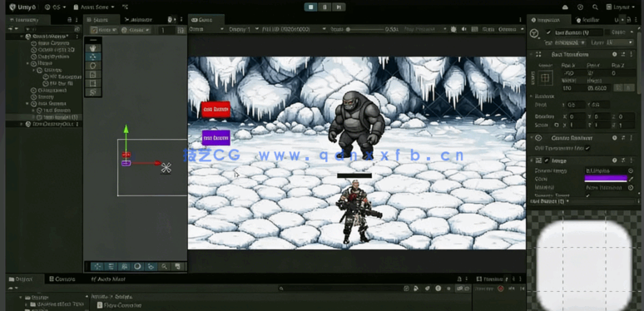Screen dimensions: 644x311
Task: Select the Rotate tool in Scene
Action: pos(93,66)
